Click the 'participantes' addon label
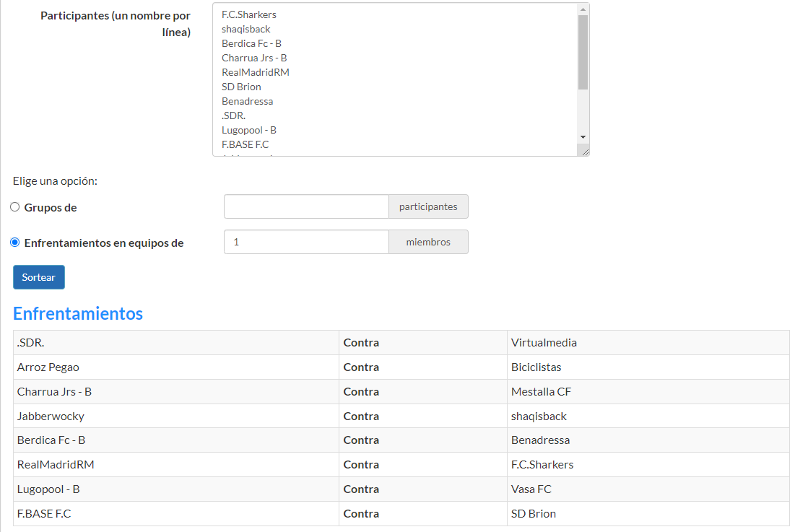Image resolution: width=795 pixels, height=532 pixels. click(x=428, y=206)
